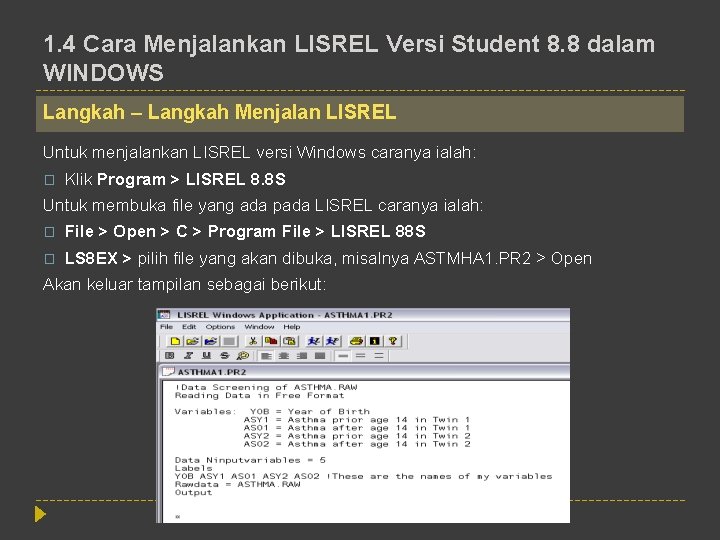Select double-line spacing icon

(360, 356)
